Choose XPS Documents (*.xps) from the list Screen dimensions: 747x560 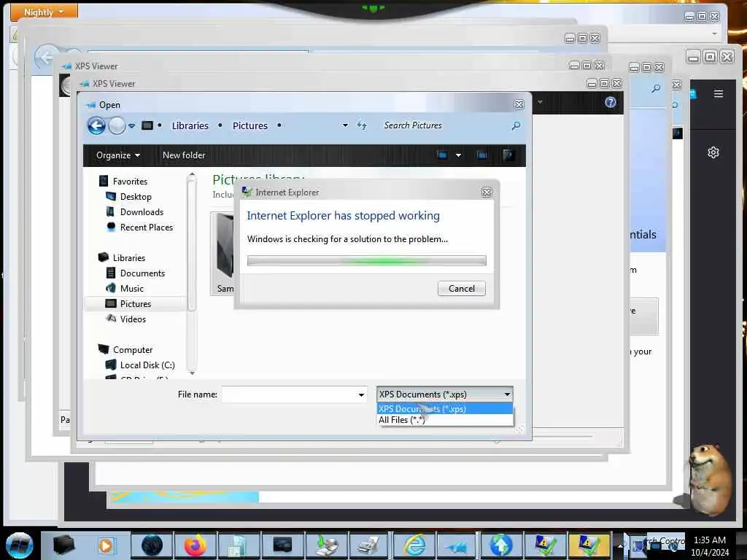[444, 408]
